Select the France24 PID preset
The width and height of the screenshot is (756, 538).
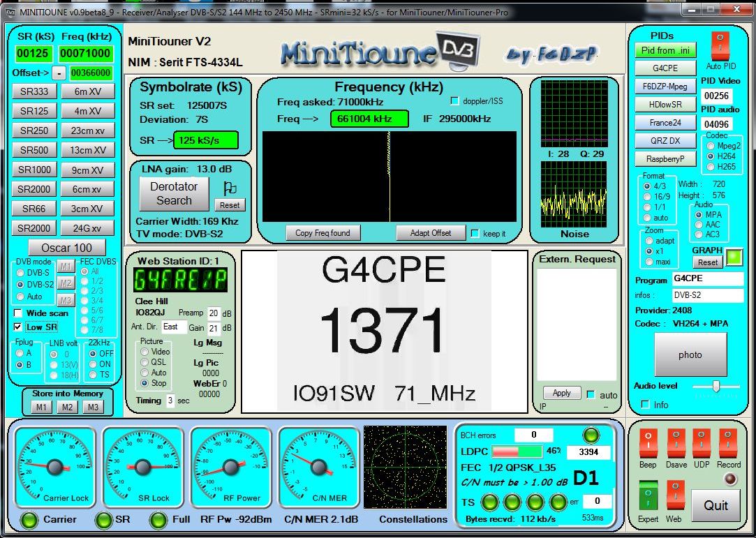[x=665, y=122]
